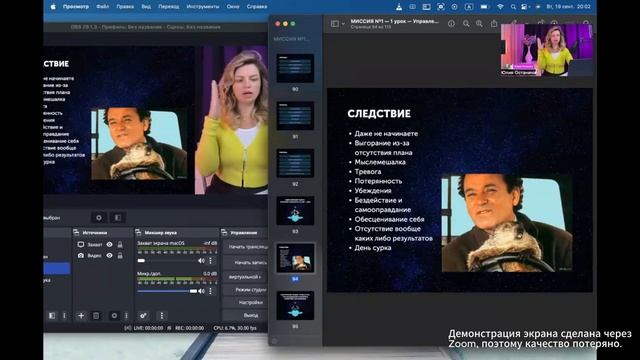Open more options in Источники toolbar
The image size is (640, 360).
pos(126,316)
